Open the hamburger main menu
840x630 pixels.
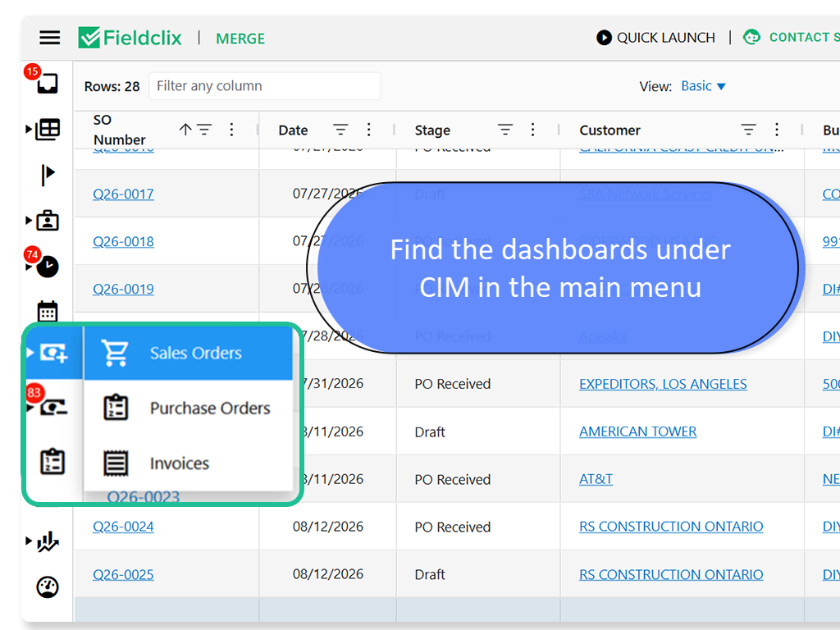pyautogui.click(x=49, y=38)
